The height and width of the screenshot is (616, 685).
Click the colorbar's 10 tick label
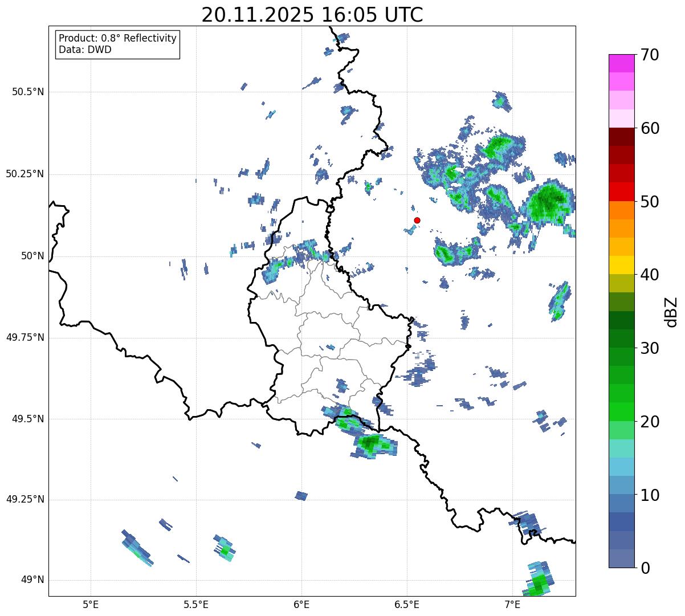650,495
